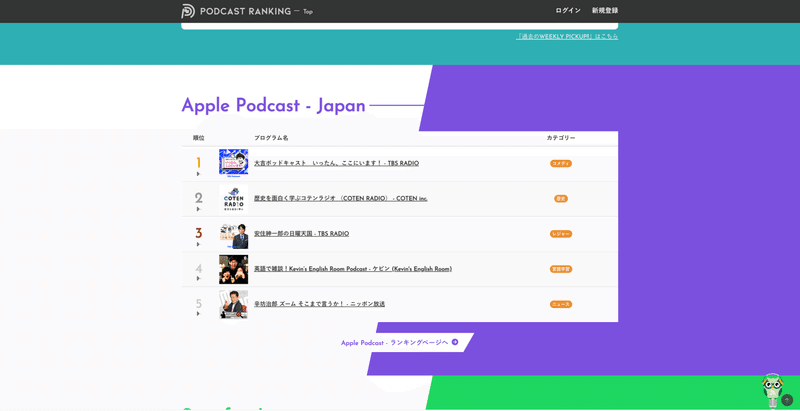This screenshot has width=800, height=411.
Task: Open the ログイン login link
Action: [568, 11]
